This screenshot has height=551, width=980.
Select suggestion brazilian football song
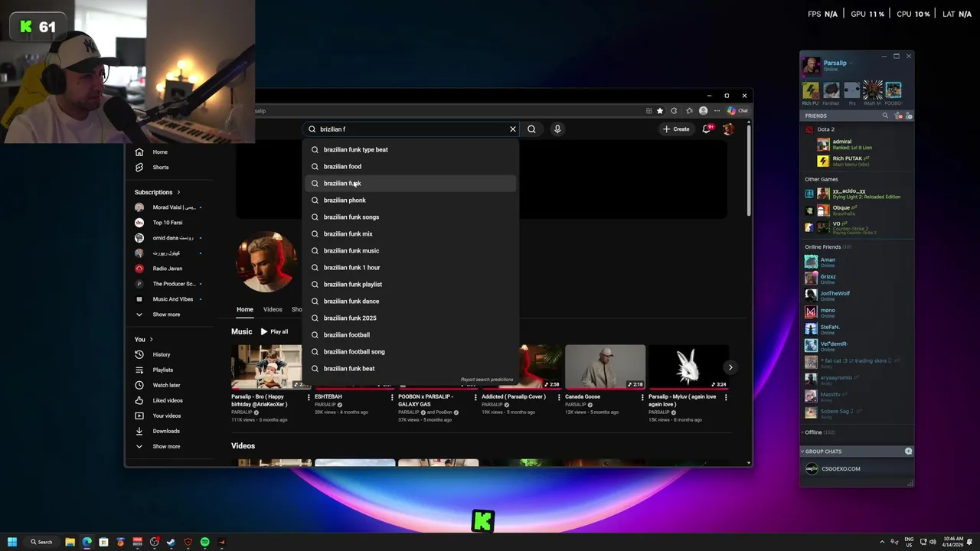click(411, 352)
